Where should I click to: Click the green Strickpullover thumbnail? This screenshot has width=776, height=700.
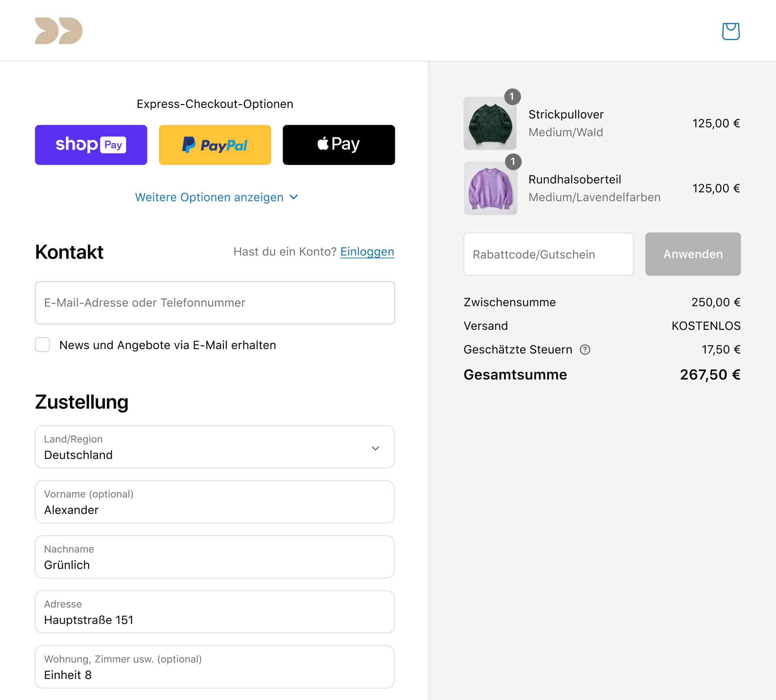pyautogui.click(x=490, y=124)
